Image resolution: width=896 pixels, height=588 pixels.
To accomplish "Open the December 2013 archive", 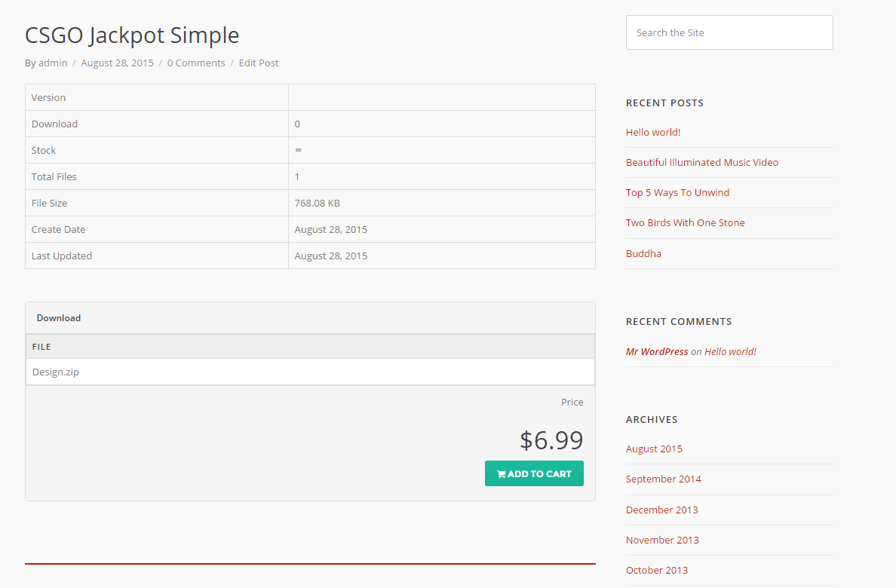I will tap(661, 510).
